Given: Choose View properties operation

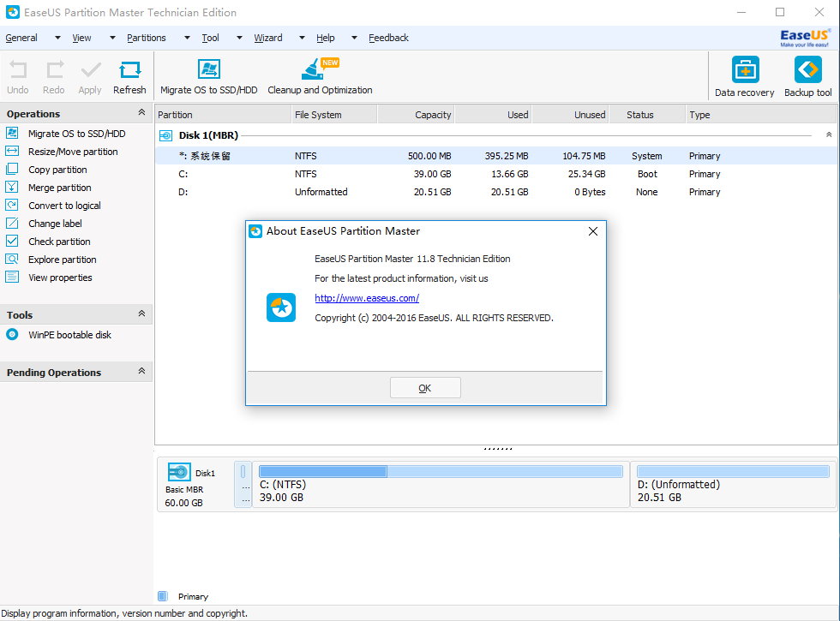Looking at the screenshot, I should pos(60,278).
